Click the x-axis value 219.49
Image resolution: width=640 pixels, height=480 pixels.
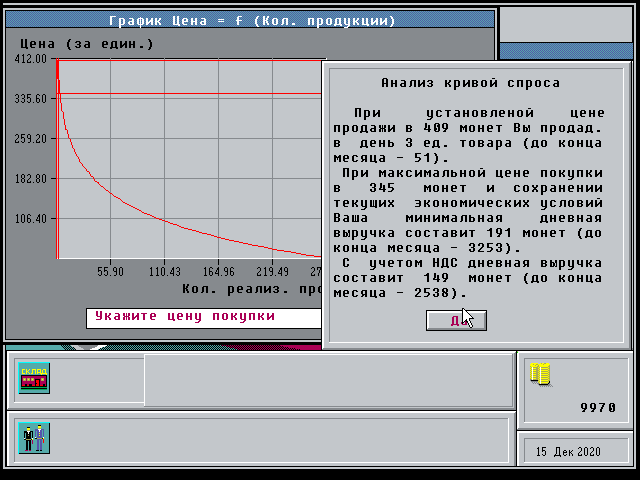coord(273,271)
